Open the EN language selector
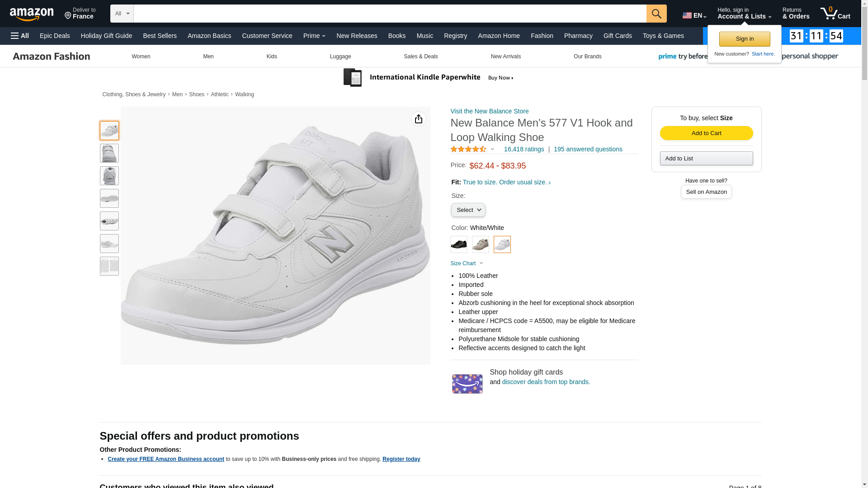This screenshot has width=868, height=488. click(694, 15)
